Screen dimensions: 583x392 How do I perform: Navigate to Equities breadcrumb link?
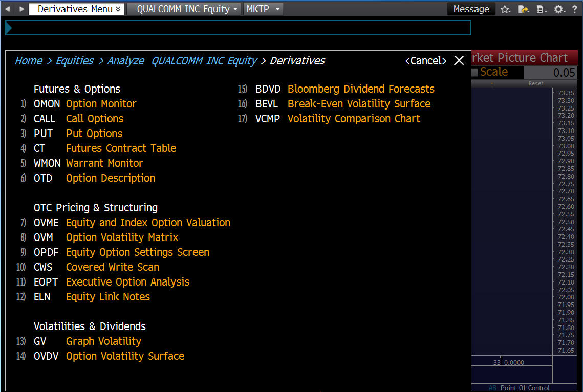tap(75, 60)
